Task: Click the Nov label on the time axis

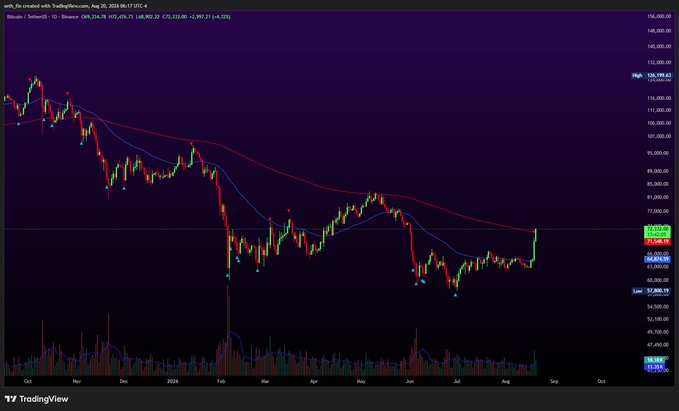Action: [x=77, y=382]
